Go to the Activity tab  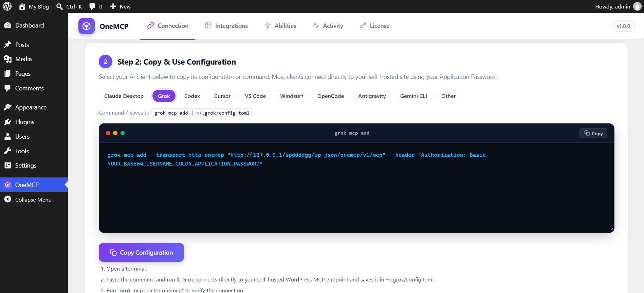pos(328,26)
